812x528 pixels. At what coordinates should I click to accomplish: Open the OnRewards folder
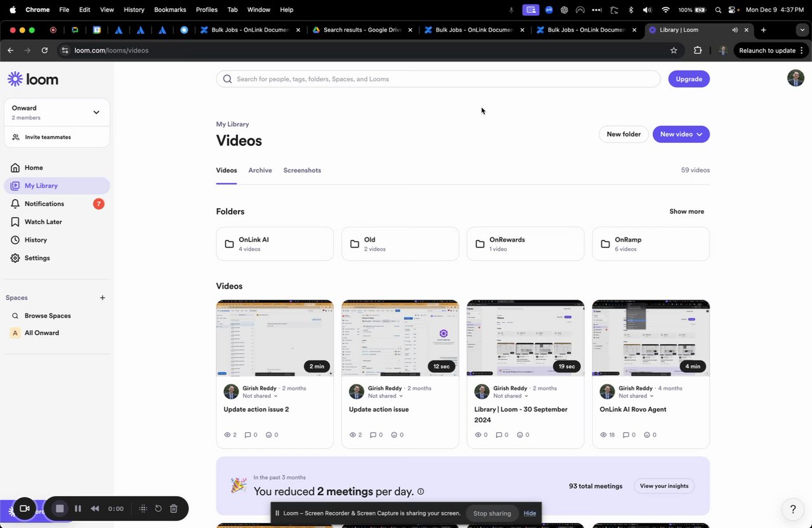click(525, 244)
